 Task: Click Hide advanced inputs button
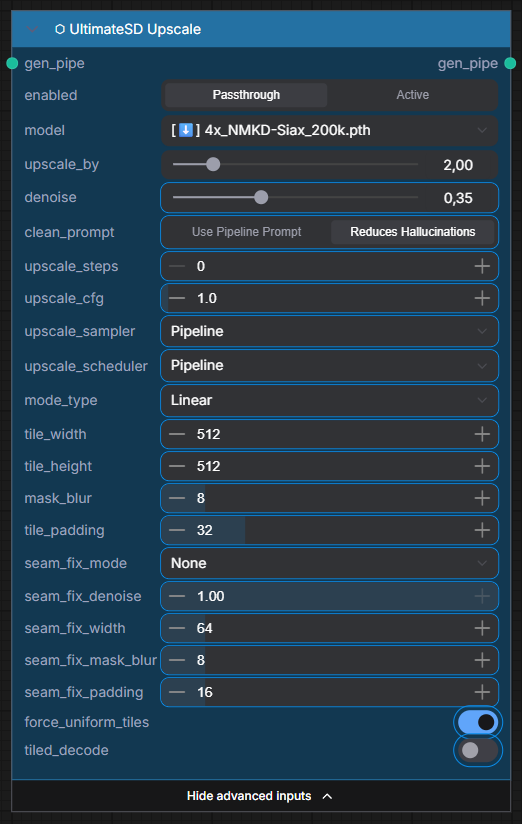[x=260, y=796]
